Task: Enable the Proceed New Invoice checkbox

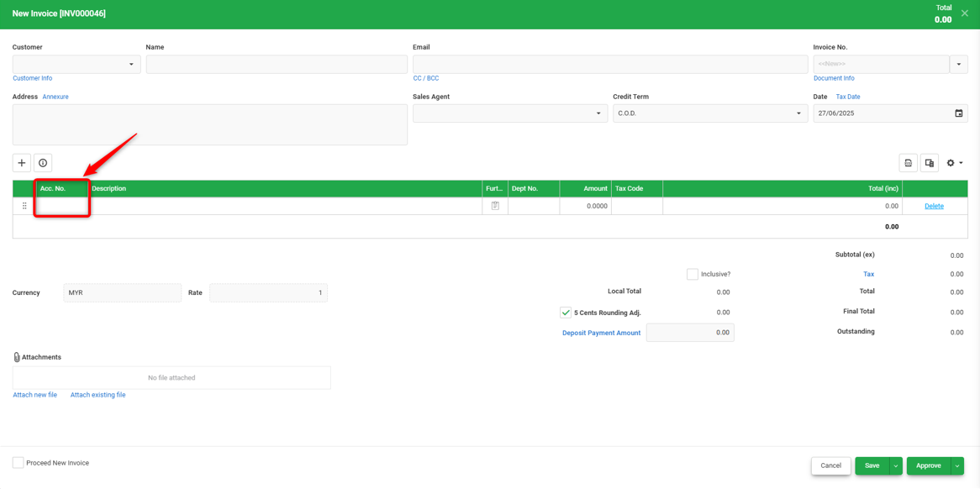Action: pyautogui.click(x=18, y=463)
